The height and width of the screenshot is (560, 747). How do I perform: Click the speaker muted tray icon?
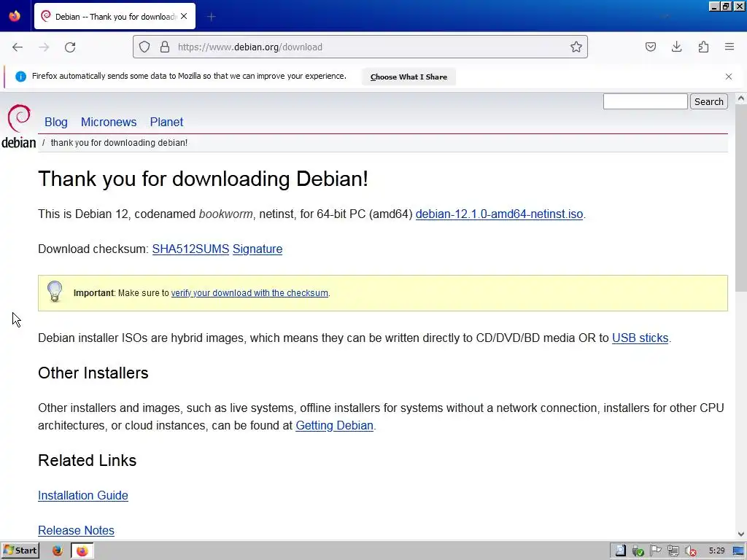pos(690,551)
